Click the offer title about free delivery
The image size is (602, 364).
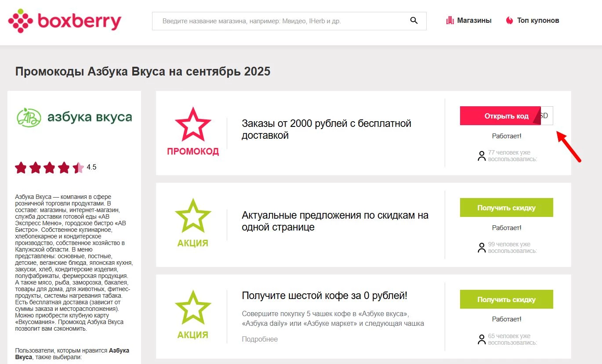[x=326, y=129]
